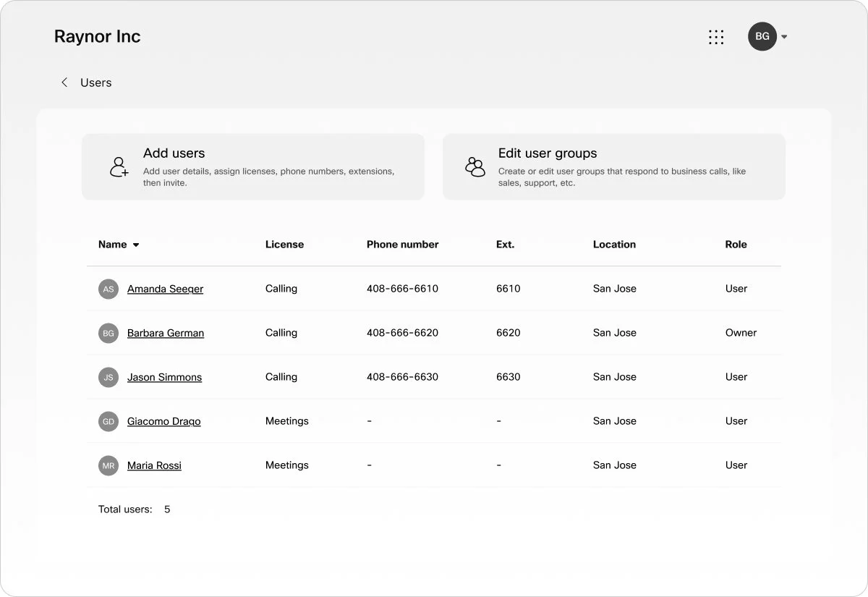Click the Meetings license for Giacomo Drago
868x597 pixels.
pyautogui.click(x=287, y=421)
